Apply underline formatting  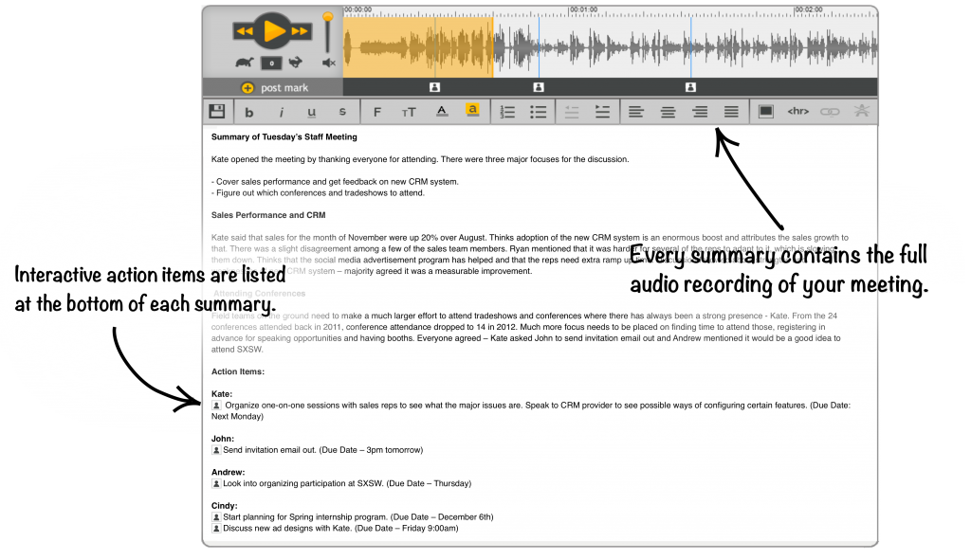[312, 112]
